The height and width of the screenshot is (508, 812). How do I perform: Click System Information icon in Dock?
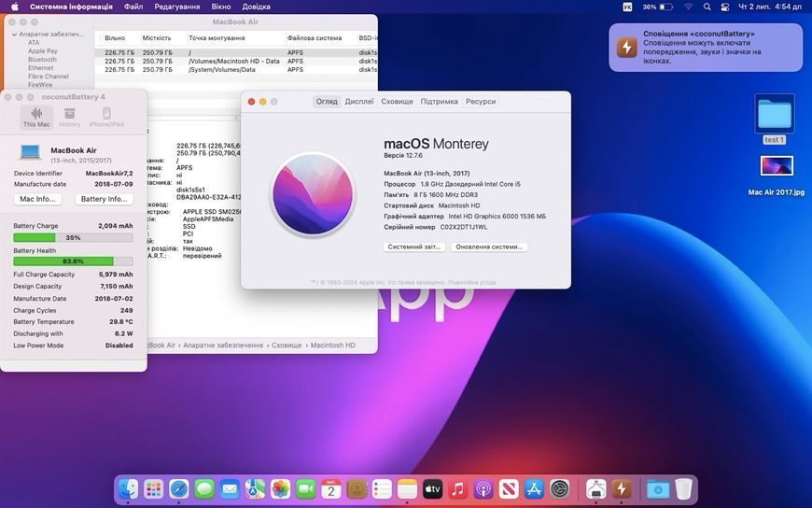point(596,488)
